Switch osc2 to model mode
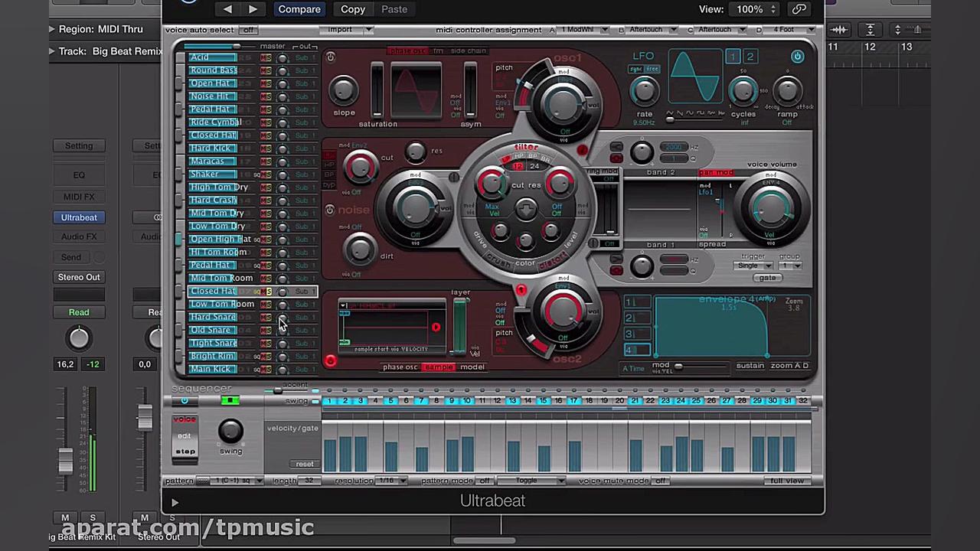The height and width of the screenshot is (551, 980). pyautogui.click(x=472, y=367)
